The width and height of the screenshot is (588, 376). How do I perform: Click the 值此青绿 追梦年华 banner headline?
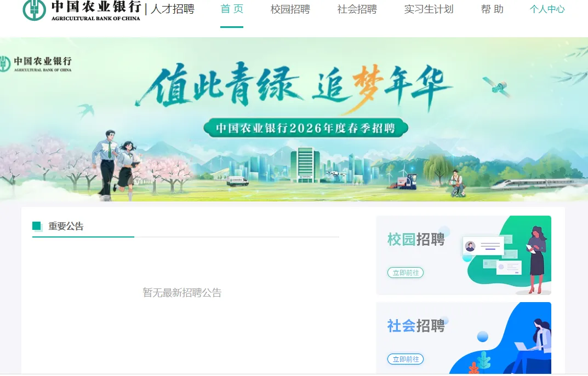(294, 86)
